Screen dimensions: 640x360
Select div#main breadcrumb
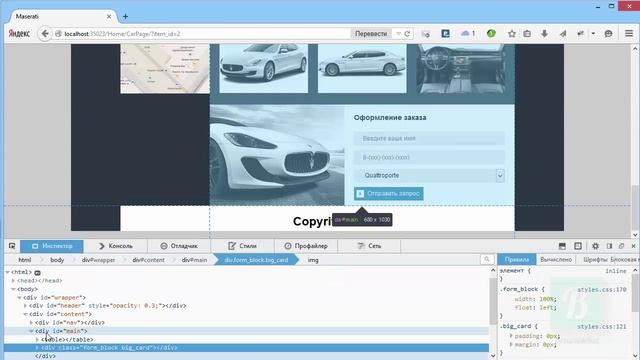point(194,260)
